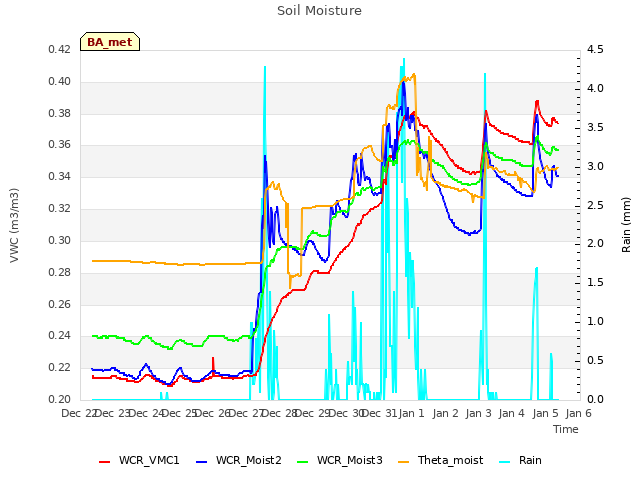Click the 0.0 tick on Rain axis

(595, 399)
